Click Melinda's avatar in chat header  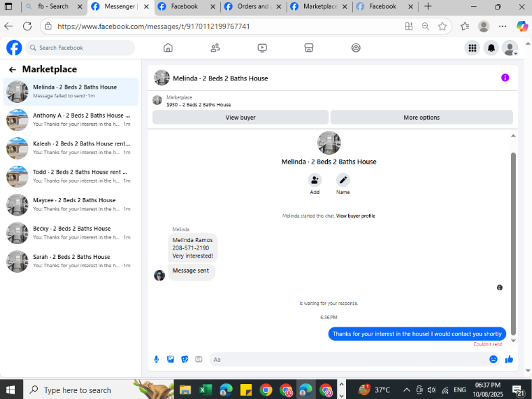[x=162, y=78]
